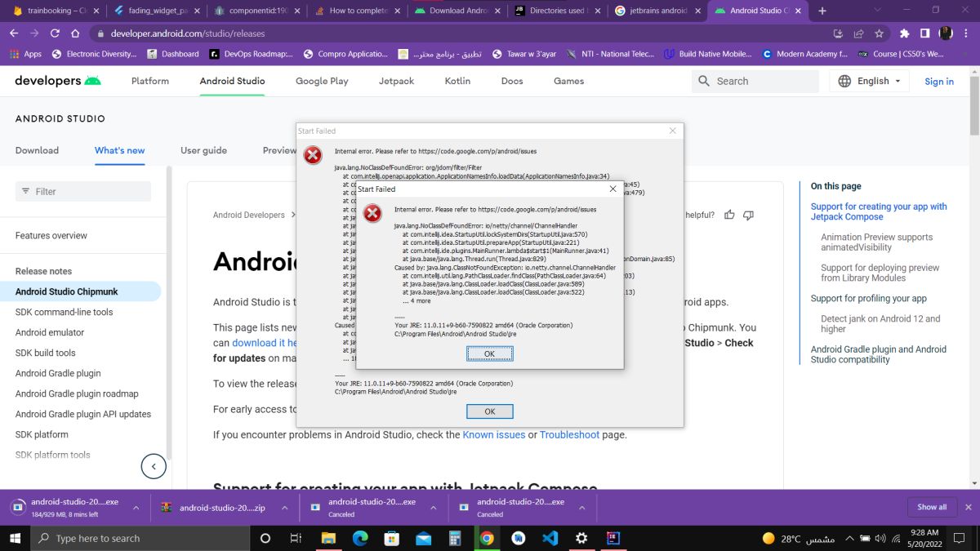The image size is (980, 551).
Task: Go back in browser history
Action: coord(13,33)
